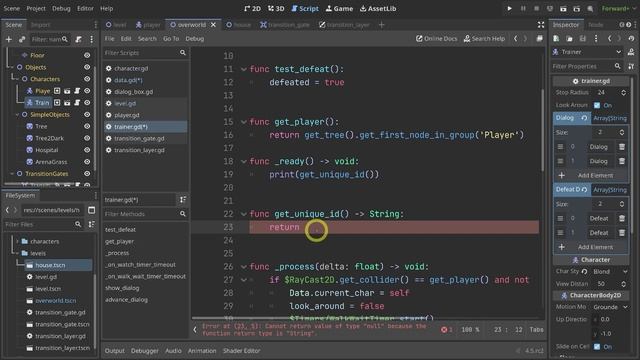Image resolution: width=640 pixels, height=360 pixels.
Task: Fold the get_unique_id function
Action: pyautogui.click(x=243, y=214)
